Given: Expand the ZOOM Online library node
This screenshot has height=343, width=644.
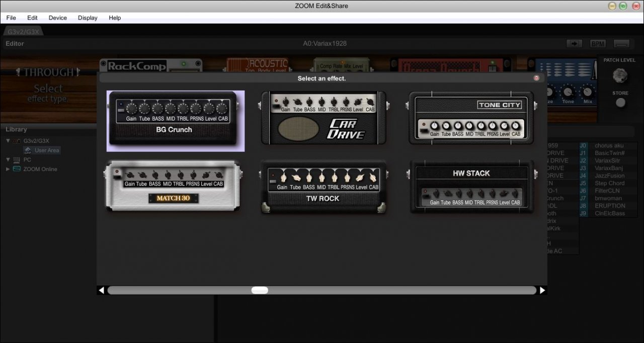Looking at the screenshot, I should 8,169.
